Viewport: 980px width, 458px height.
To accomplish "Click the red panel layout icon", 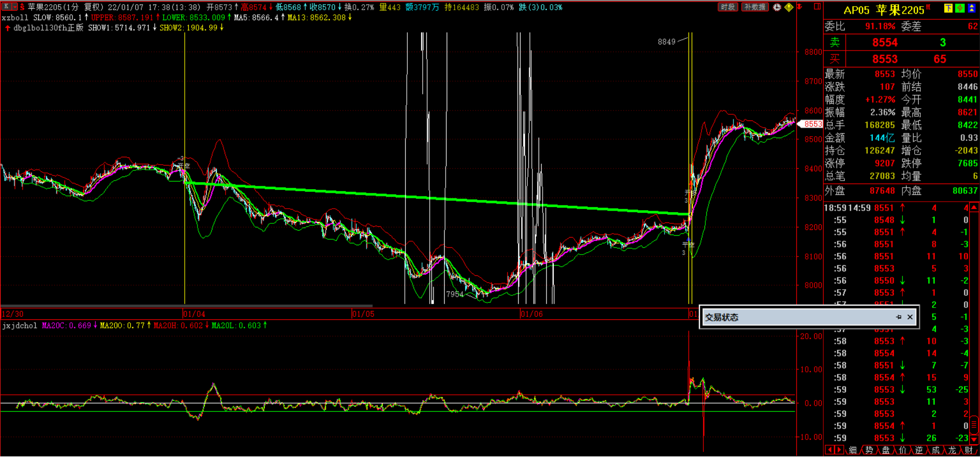I will [817, 7].
